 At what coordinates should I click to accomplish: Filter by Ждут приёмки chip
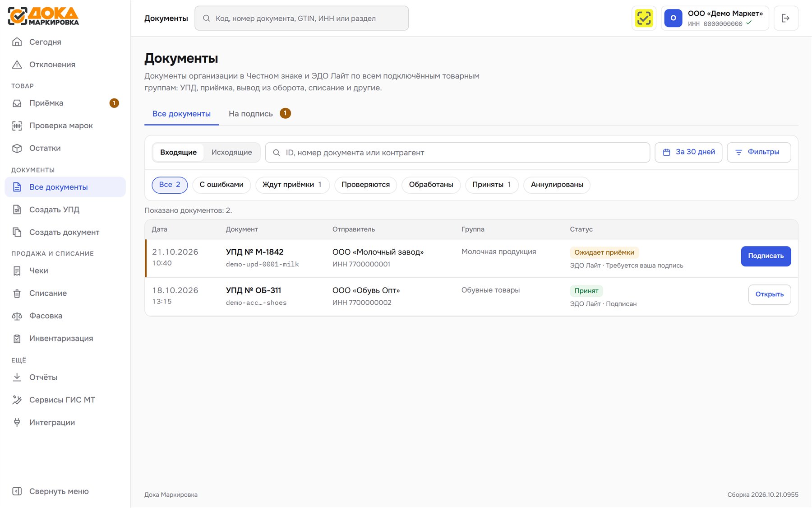point(292,185)
